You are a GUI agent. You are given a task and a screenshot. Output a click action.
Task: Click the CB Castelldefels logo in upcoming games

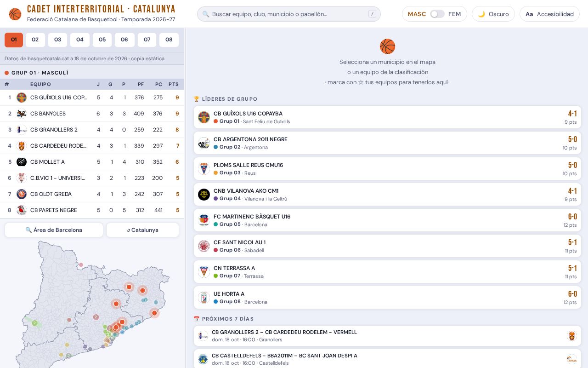click(x=203, y=359)
